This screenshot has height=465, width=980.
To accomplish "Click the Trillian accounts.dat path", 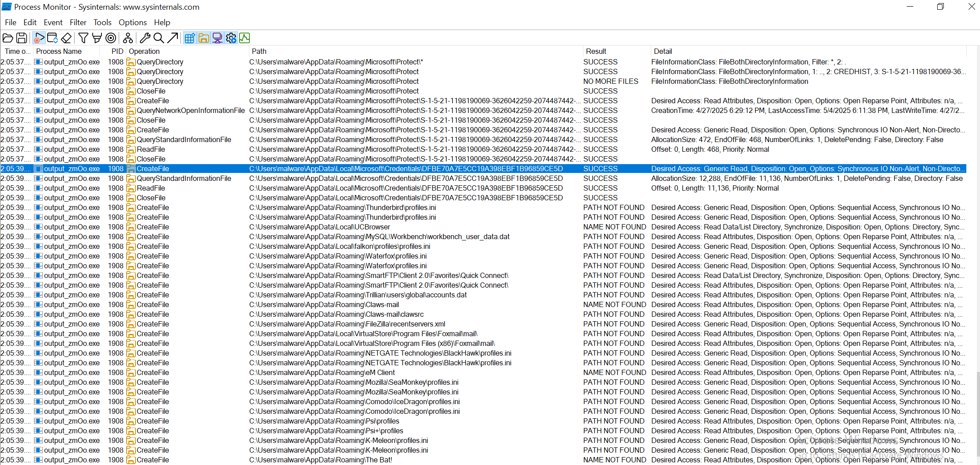I will coord(358,295).
